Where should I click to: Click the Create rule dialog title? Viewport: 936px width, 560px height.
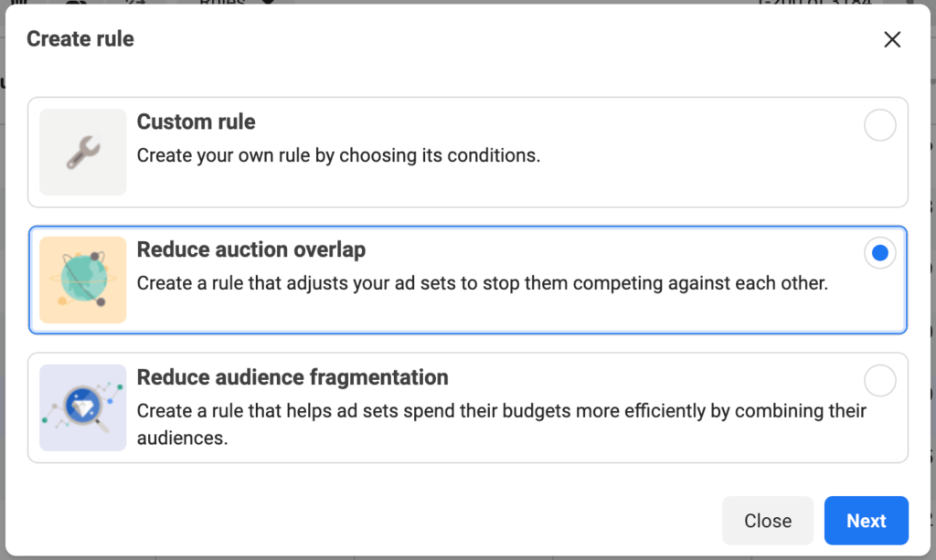80,38
